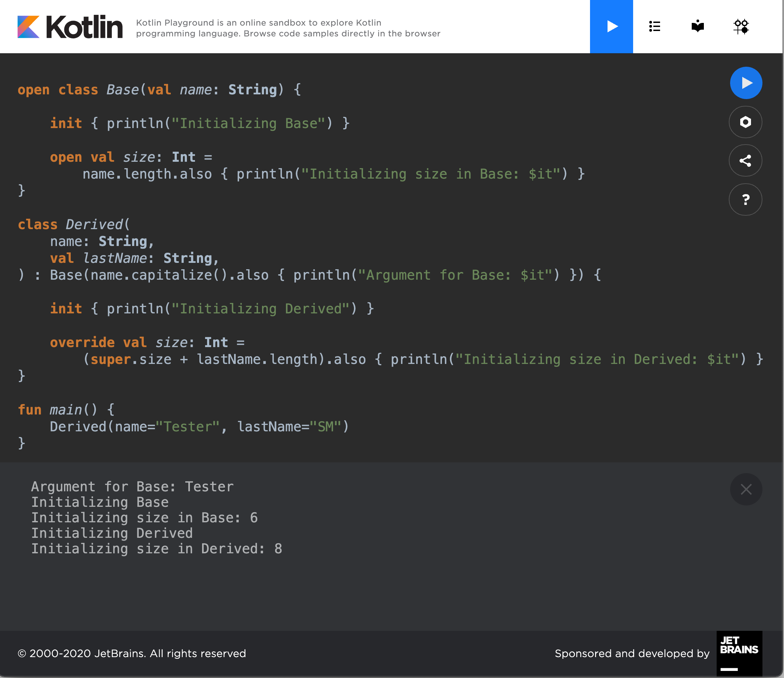This screenshot has width=784, height=678.
Task: Click the Derived(name="Tester") call line
Action: [x=199, y=427]
